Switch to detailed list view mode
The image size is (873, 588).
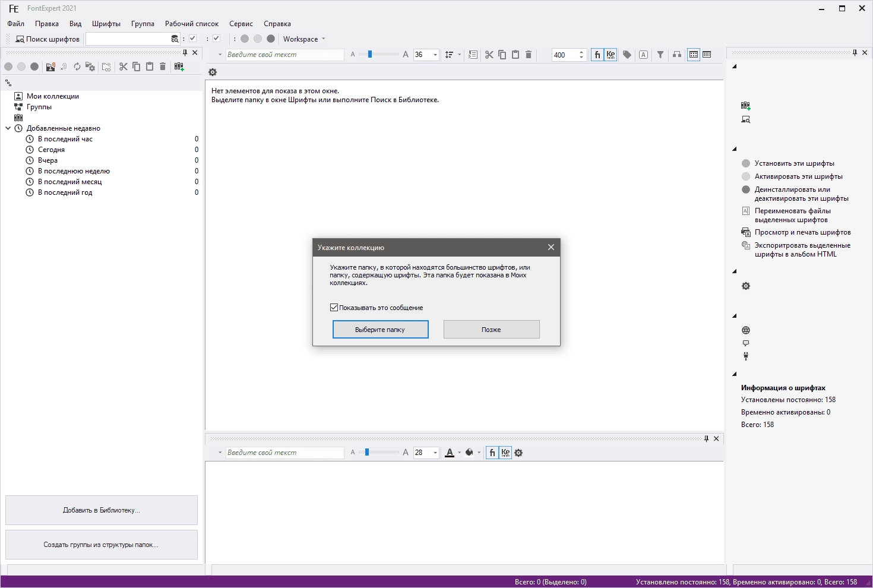coord(707,55)
